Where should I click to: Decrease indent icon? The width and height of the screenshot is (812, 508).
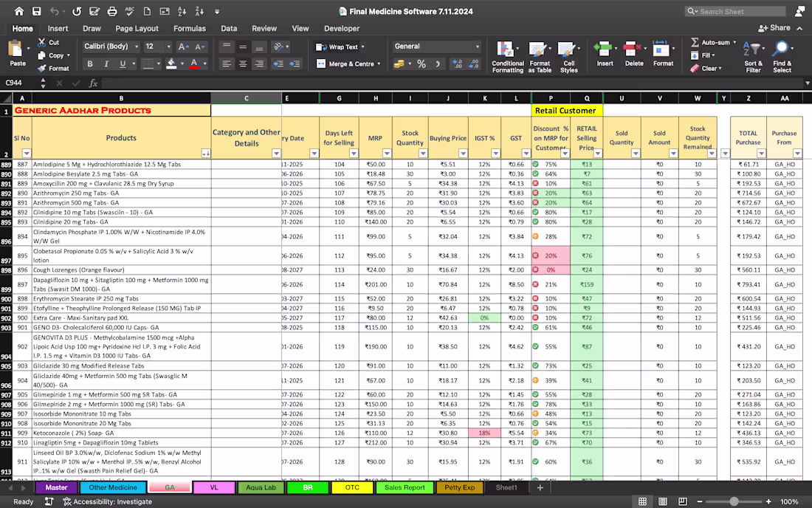click(x=278, y=63)
